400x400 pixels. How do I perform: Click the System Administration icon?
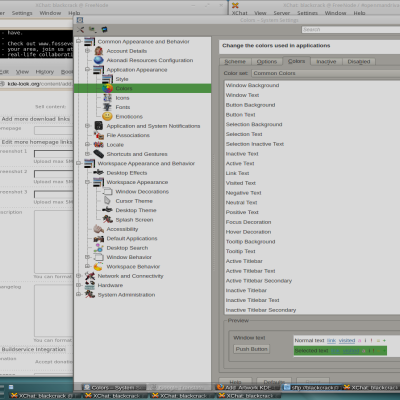90,295
